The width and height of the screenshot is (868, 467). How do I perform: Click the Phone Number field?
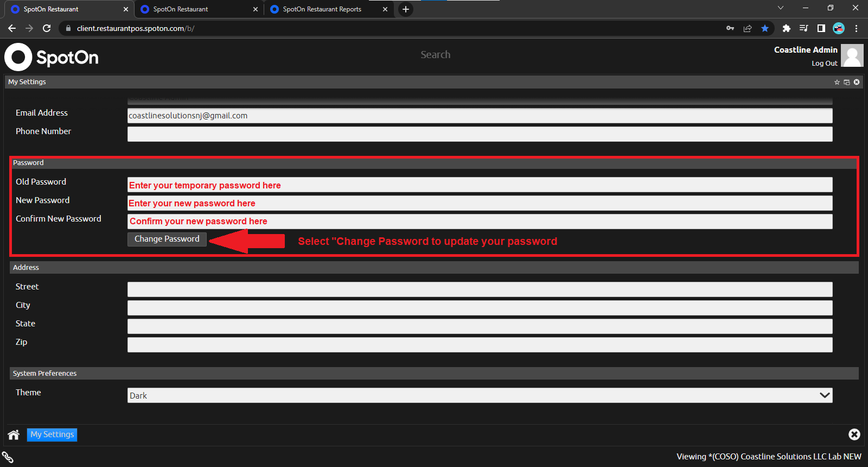tap(480, 134)
